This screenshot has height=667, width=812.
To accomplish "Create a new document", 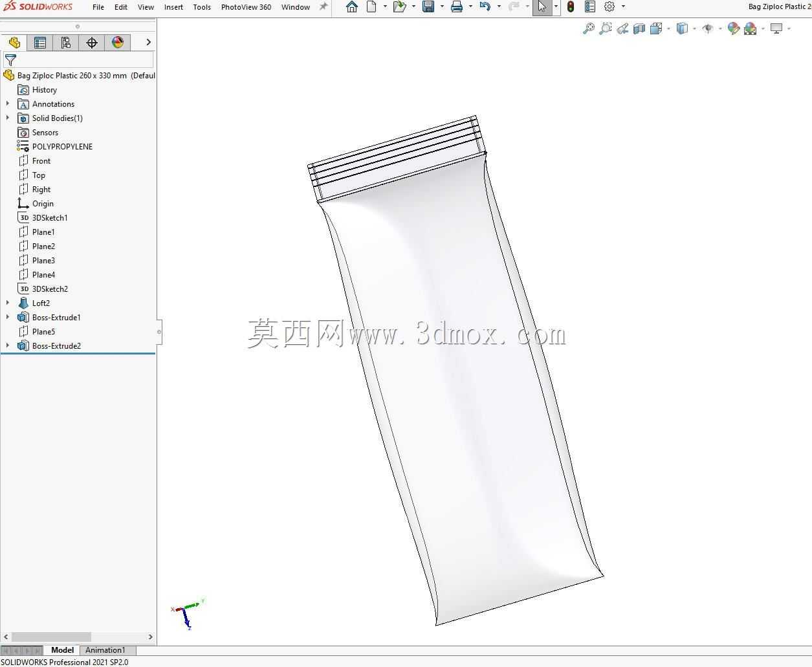I will click(x=371, y=7).
